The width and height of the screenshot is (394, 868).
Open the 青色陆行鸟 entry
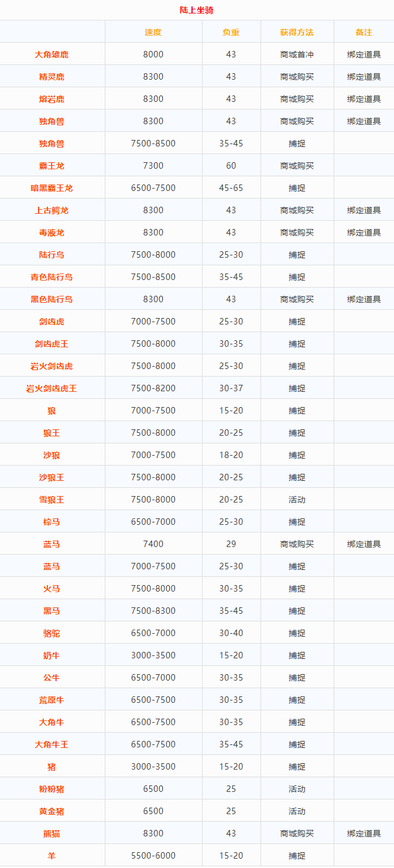coord(52,277)
